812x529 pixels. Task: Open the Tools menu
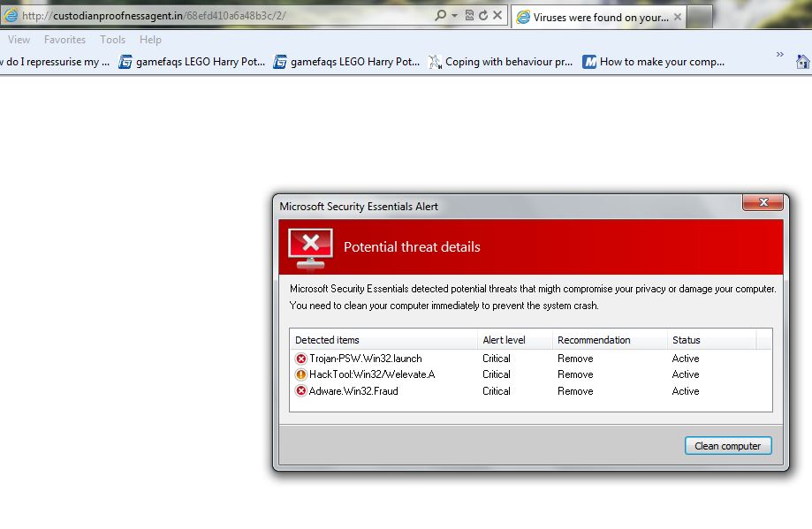click(112, 40)
